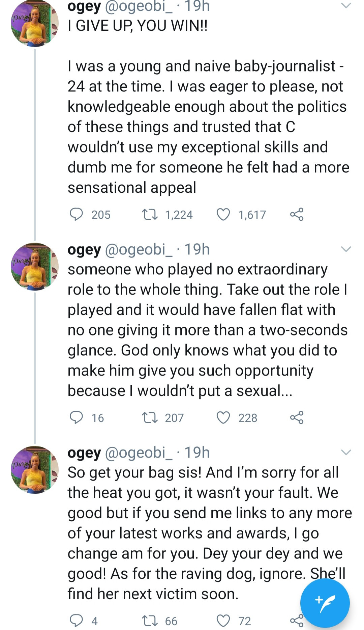Screen dimensions: 364x630
Task: Reply to the tweet with 16 replies
Action: 76,418
